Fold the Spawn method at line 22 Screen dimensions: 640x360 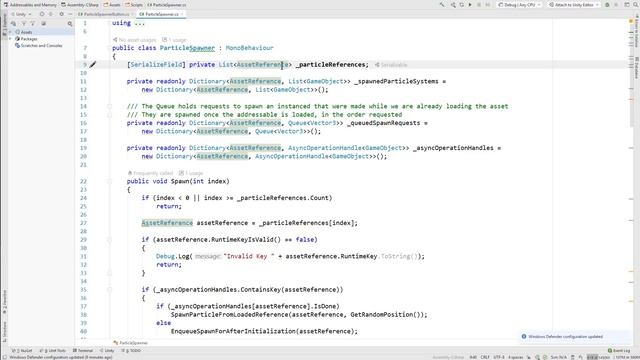click(x=109, y=181)
